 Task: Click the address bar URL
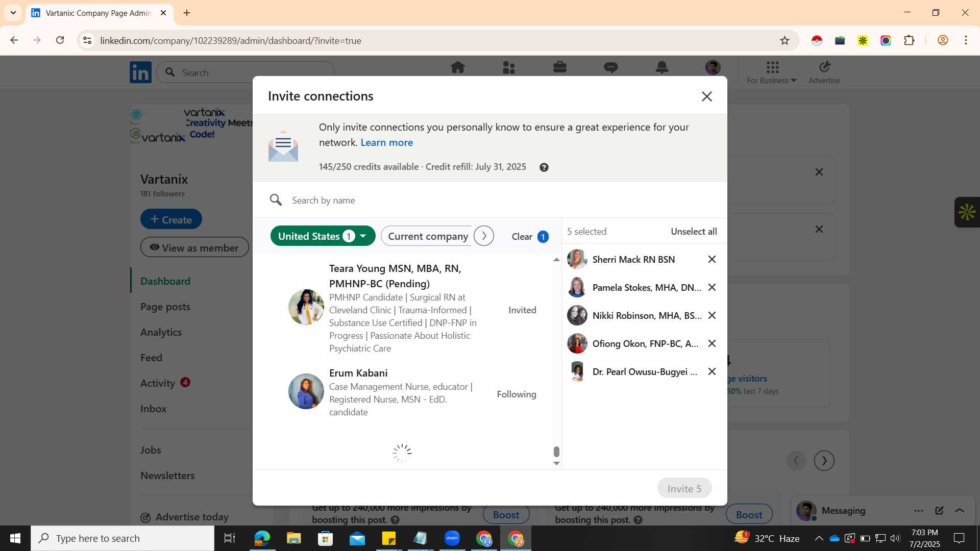231,41
